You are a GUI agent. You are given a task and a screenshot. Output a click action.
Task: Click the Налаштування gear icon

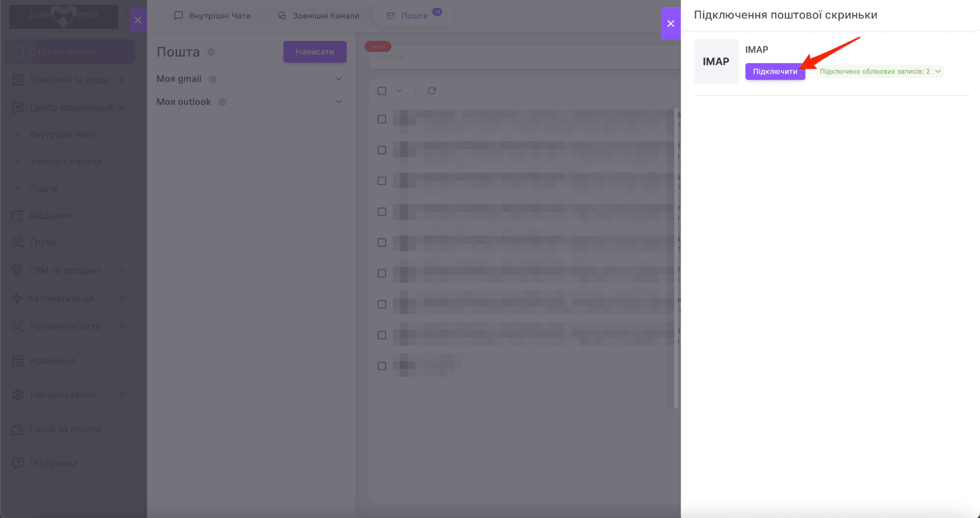(18, 395)
